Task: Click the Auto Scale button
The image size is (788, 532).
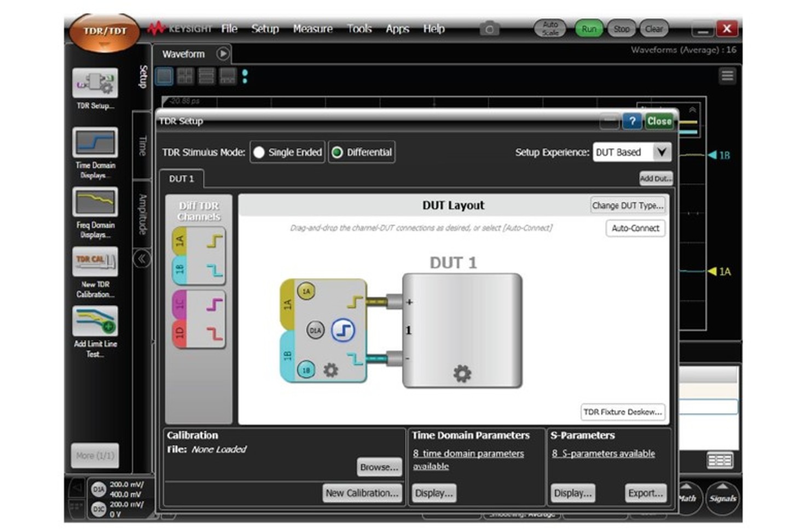Action: [x=550, y=28]
